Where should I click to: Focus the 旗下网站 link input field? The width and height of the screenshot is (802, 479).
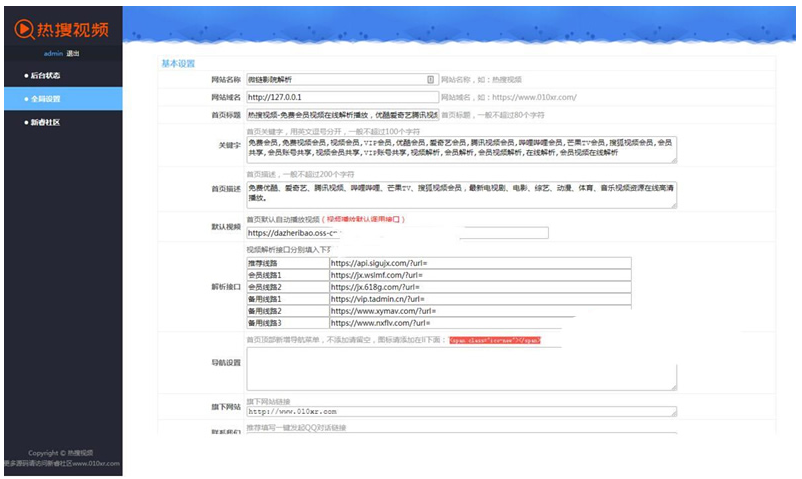tap(460, 411)
